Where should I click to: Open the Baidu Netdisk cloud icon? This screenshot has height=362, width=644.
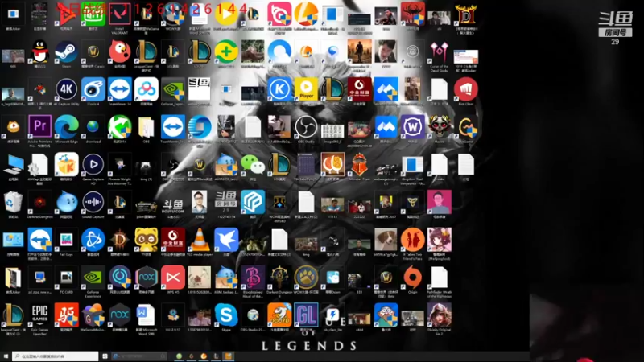pyautogui.click(x=147, y=89)
